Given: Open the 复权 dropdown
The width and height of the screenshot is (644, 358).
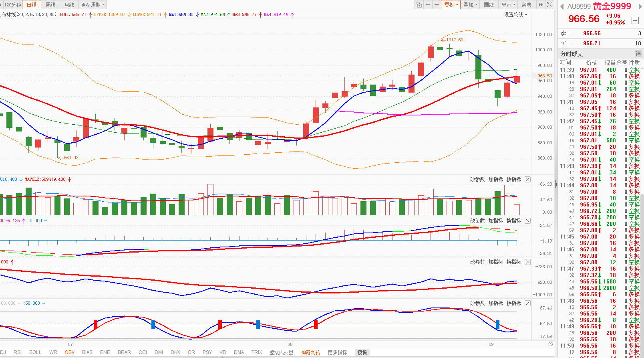Looking at the screenshot, I should tap(451, 5).
